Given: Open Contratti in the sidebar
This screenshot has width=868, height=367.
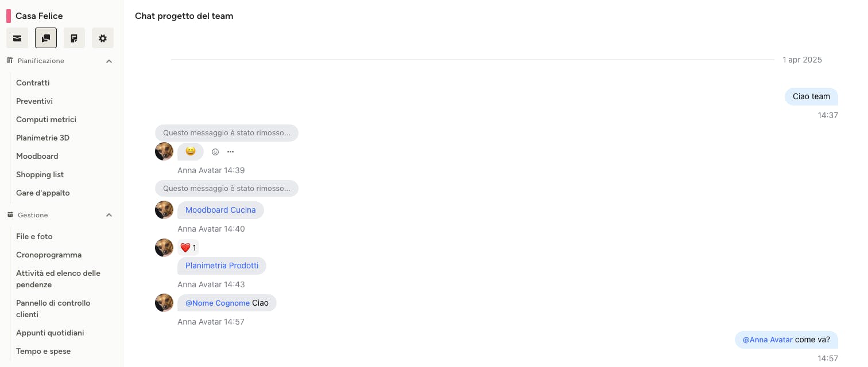Looking at the screenshot, I should click(x=33, y=83).
